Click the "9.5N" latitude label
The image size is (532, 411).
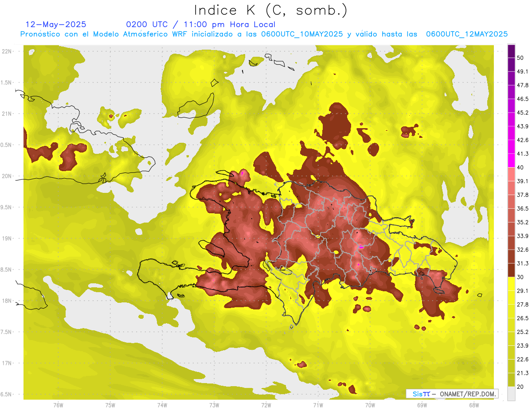pos(7,207)
